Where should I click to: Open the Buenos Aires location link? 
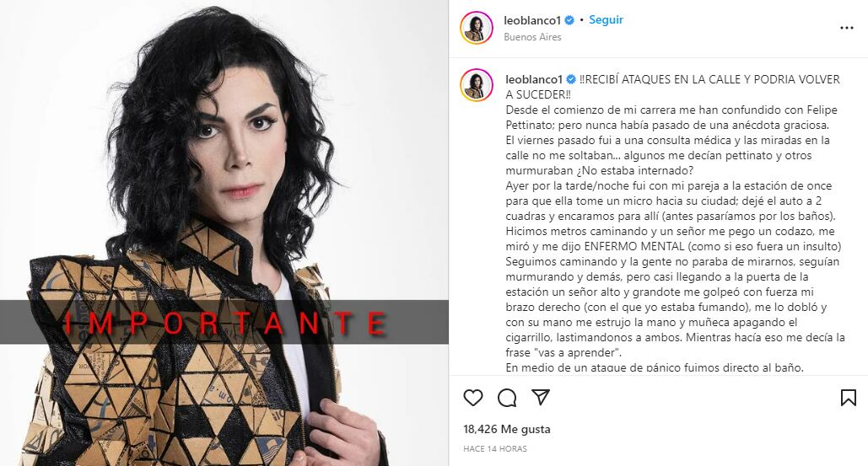coord(532,37)
